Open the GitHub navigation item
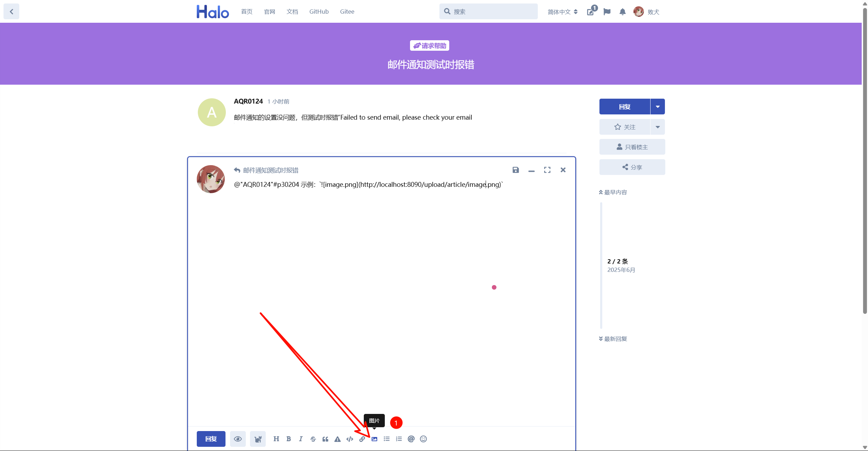 (x=319, y=12)
